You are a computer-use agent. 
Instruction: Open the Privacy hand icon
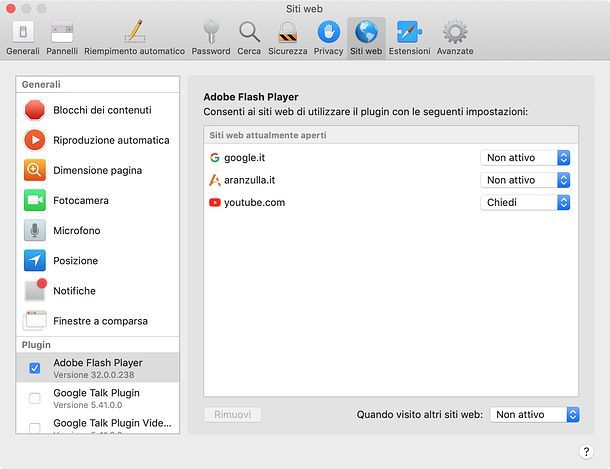pyautogui.click(x=329, y=32)
